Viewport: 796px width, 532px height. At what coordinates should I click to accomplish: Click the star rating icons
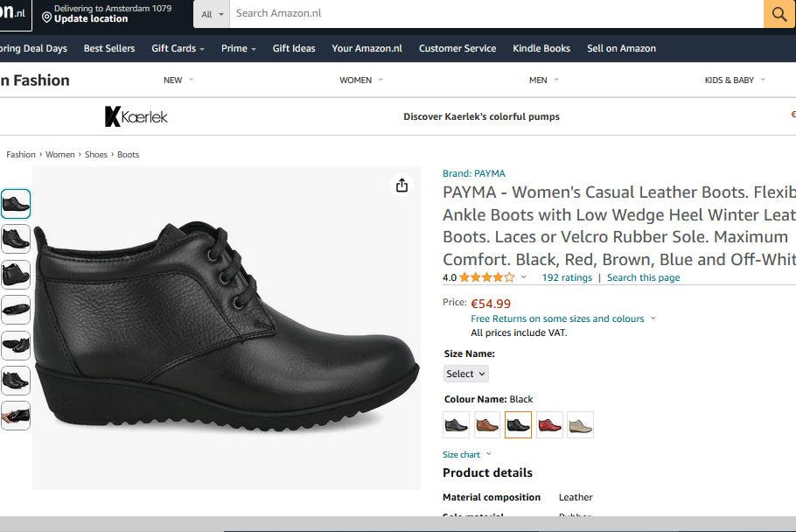(x=486, y=277)
